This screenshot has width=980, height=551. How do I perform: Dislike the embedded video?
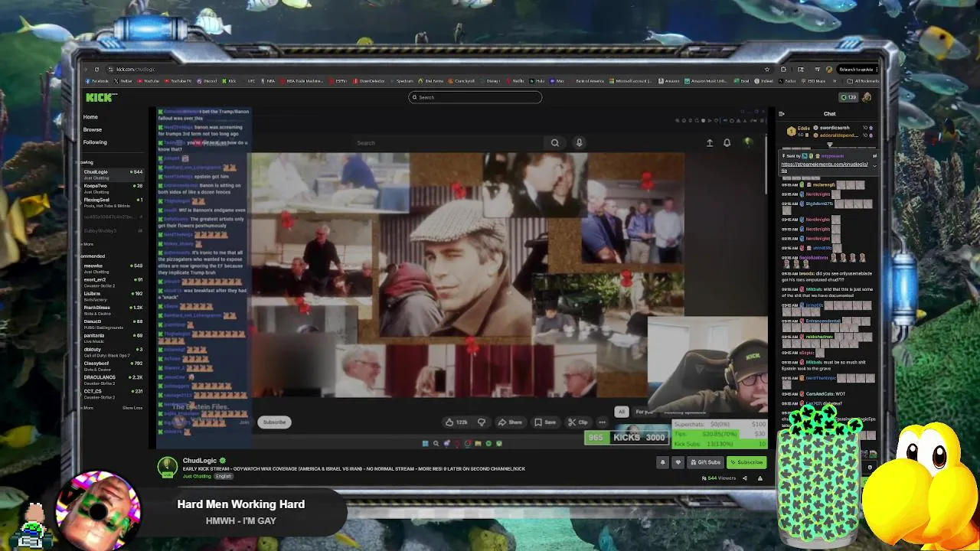(x=482, y=422)
